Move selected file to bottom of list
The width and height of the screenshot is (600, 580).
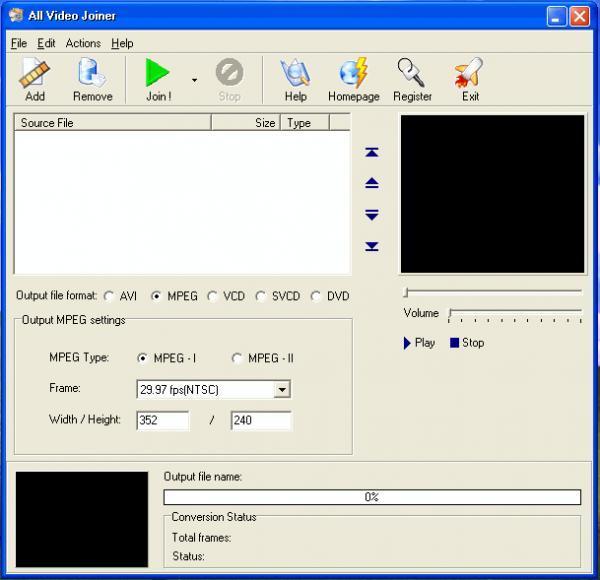click(372, 246)
